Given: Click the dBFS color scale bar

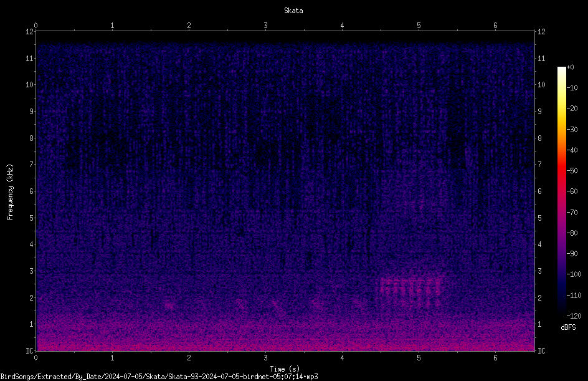Looking at the screenshot, I should click(561, 191).
